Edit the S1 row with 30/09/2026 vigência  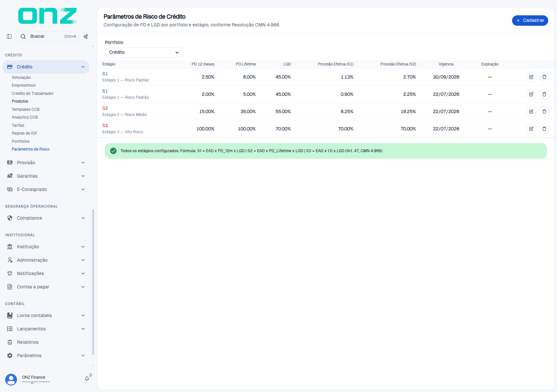pos(531,77)
